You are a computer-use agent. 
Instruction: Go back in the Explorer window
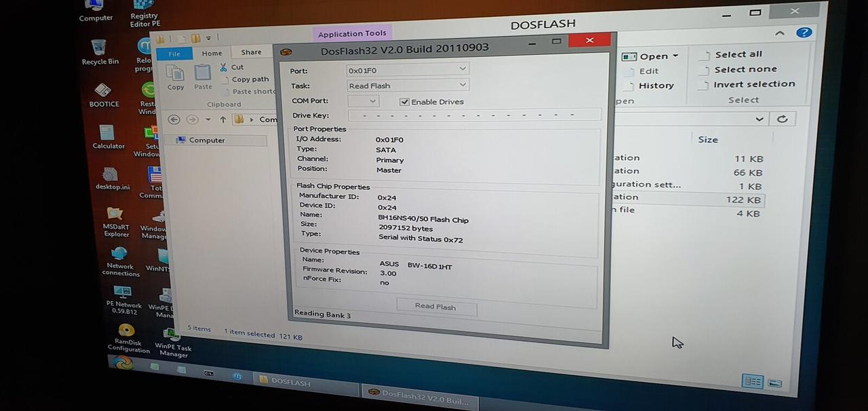174,119
